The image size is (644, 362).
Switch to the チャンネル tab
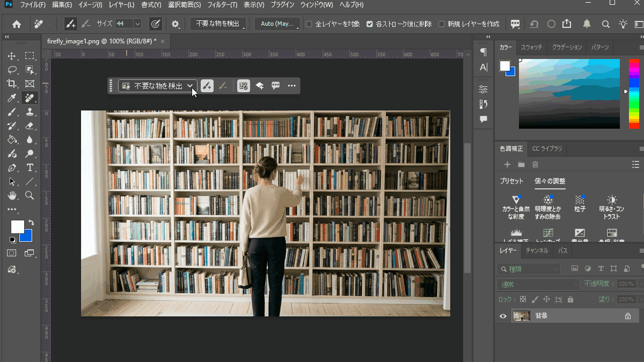(537, 250)
